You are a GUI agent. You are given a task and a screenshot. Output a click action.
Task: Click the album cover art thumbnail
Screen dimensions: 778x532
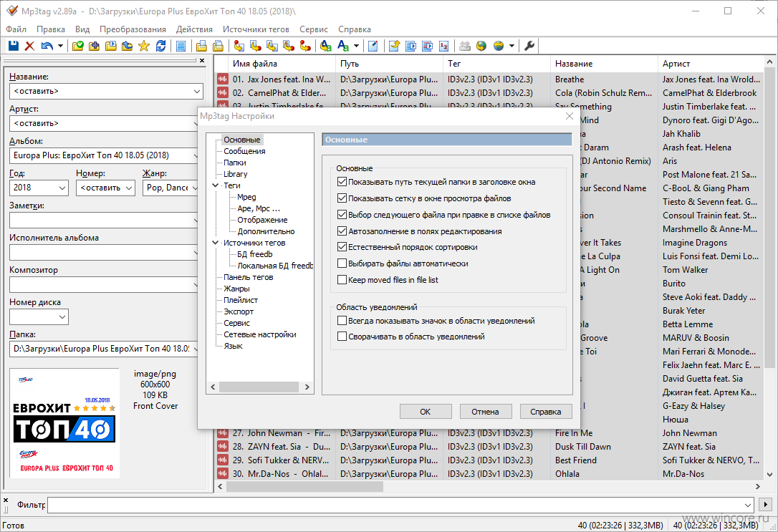coord(64,423)
